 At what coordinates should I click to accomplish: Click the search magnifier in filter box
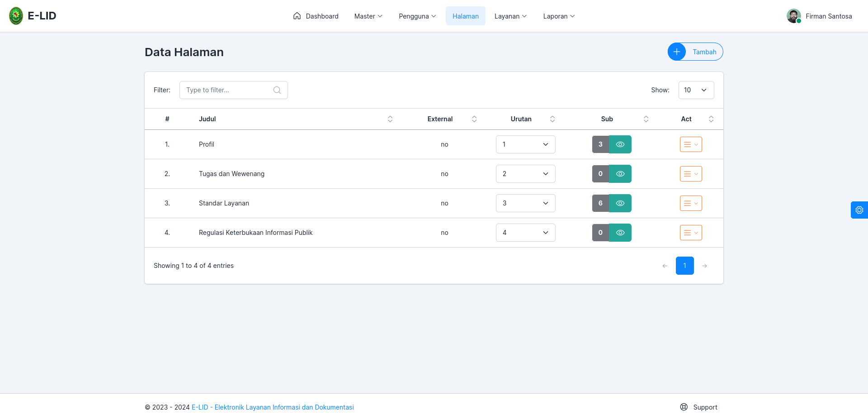[x=277, y=90]
